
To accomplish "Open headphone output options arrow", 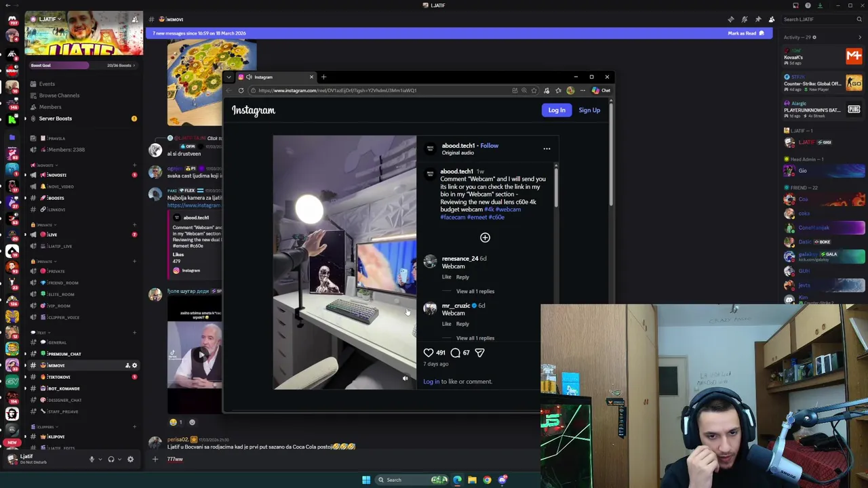I will coord(119,459).
